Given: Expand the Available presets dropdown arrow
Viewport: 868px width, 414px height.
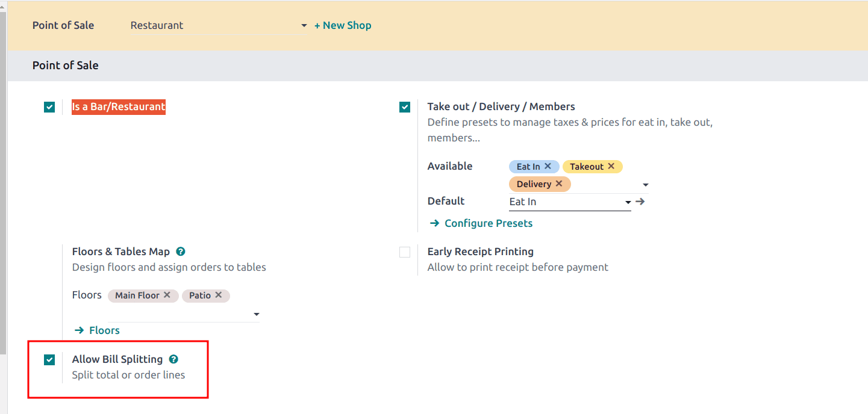Looking at the screenshot, I should (645, 185).
